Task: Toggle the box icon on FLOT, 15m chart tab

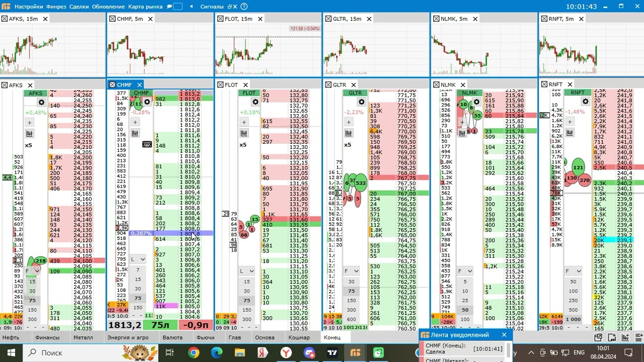Action: click(220, 19)
